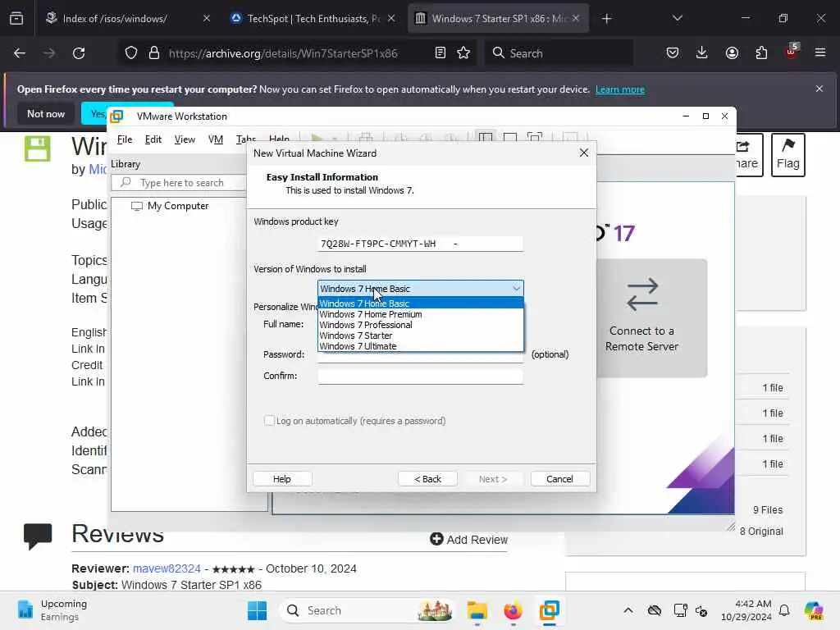
Task: Select My Computer in VMware library
Action: (171, 206)
